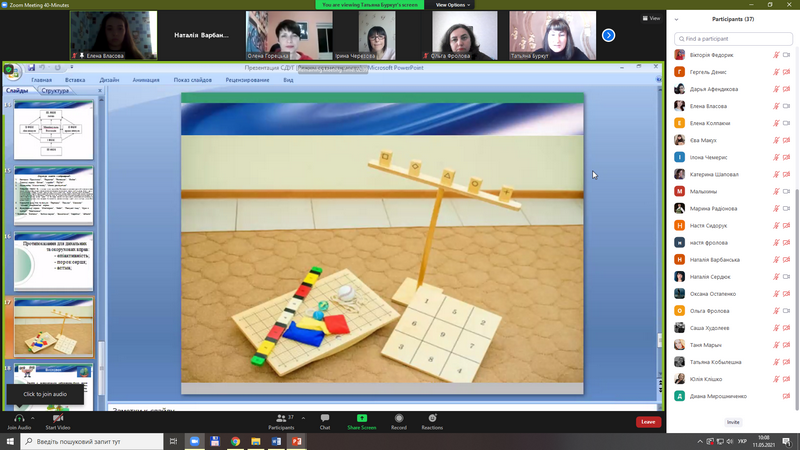Click the Save icon in PowerPoint quick access
The image size is (800, 450).
[32, 67]
